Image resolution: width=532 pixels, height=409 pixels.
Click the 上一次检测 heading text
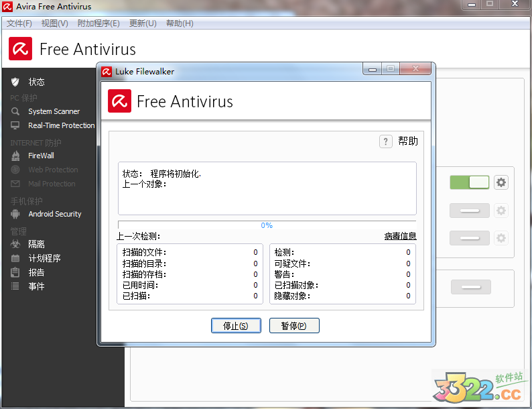139,236
